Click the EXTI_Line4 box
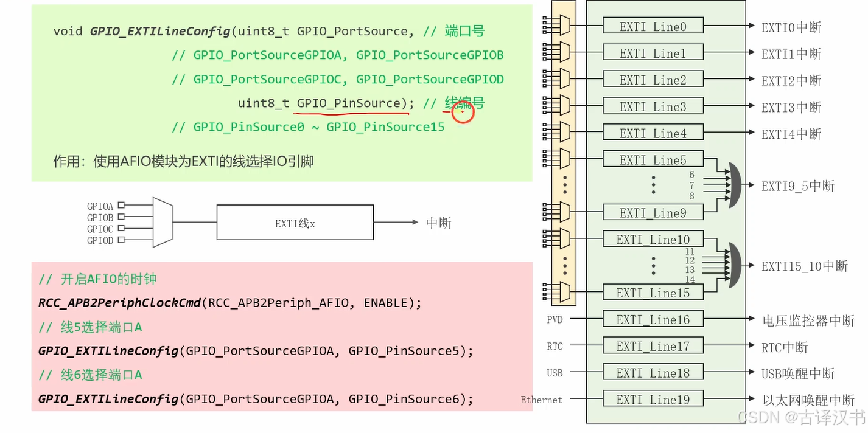The height and width of the screenshot is (433, 868). pyautogui.click(x=653, y=133)
